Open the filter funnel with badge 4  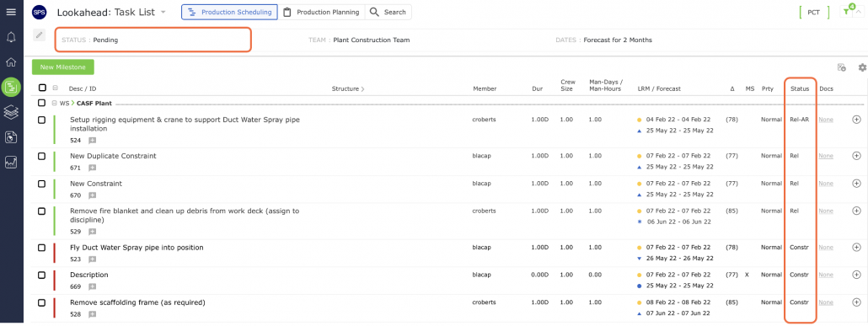[x=846, y=12]
